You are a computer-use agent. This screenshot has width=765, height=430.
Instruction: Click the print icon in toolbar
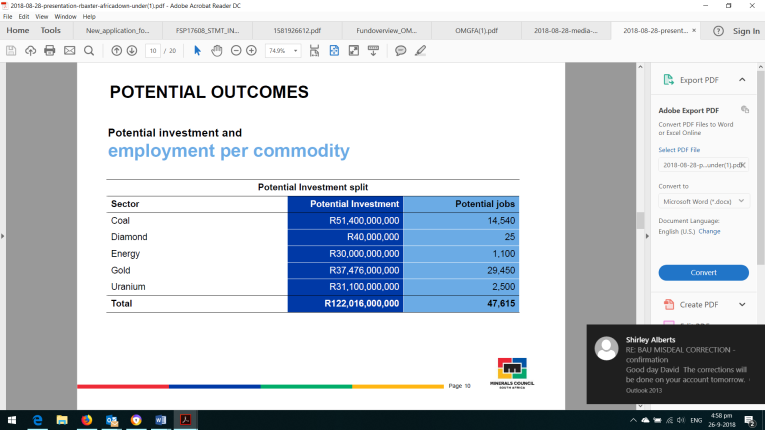point(49,50)
